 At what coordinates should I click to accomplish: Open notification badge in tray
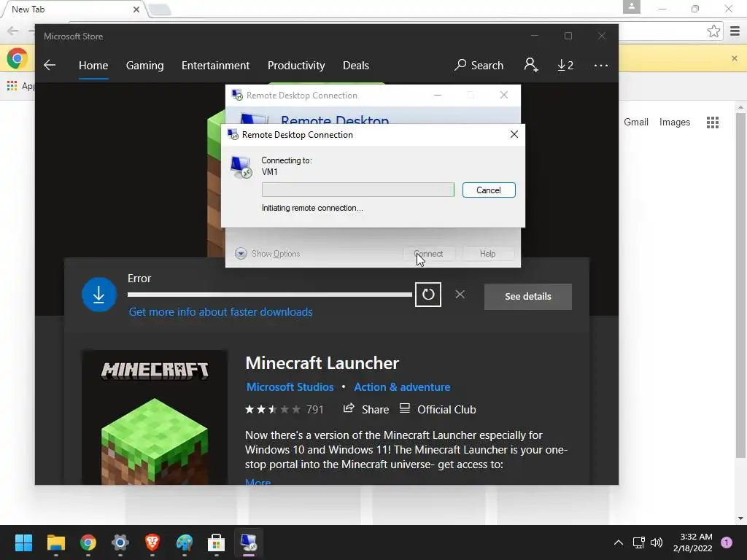point(727,542)
